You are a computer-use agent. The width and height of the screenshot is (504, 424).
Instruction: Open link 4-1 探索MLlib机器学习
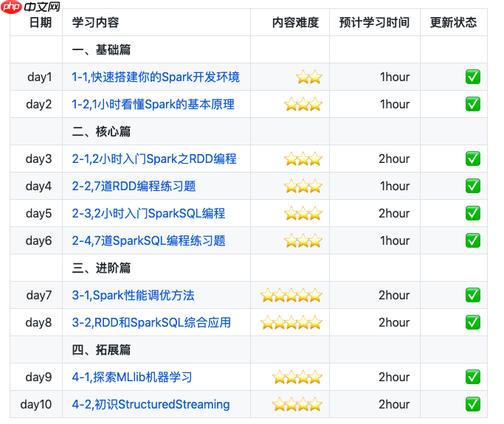coord(132,378)
